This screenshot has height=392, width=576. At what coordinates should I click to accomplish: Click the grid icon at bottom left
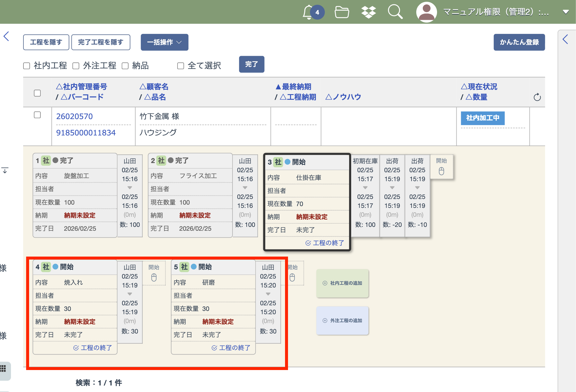point(3,369)
